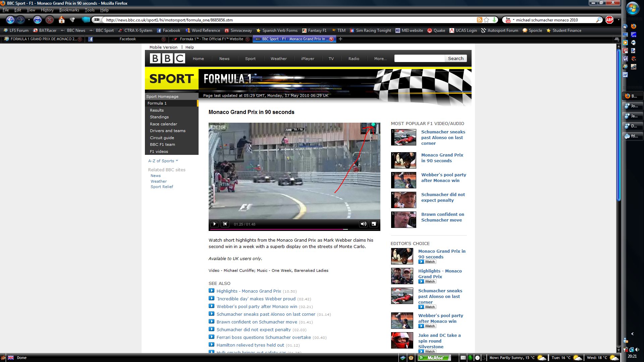Go back with the Back arrow button
The width and height of the screenshot is (644, 362).
pos(10,20)
